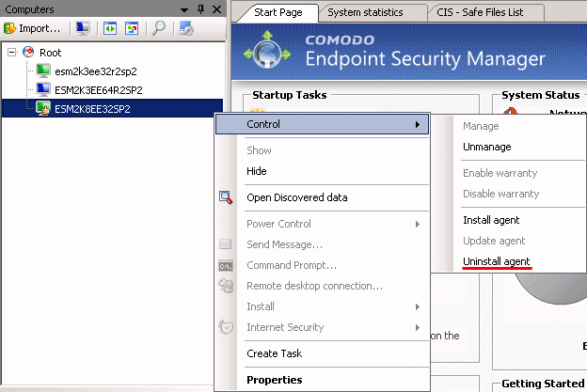Select Open Discovered data
Image resolution: width=587 pixels, height=392 pixels.
297,197
